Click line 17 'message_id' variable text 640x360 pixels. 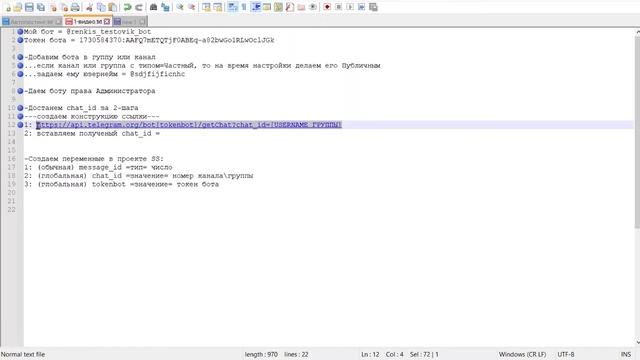tap(100, 167)
